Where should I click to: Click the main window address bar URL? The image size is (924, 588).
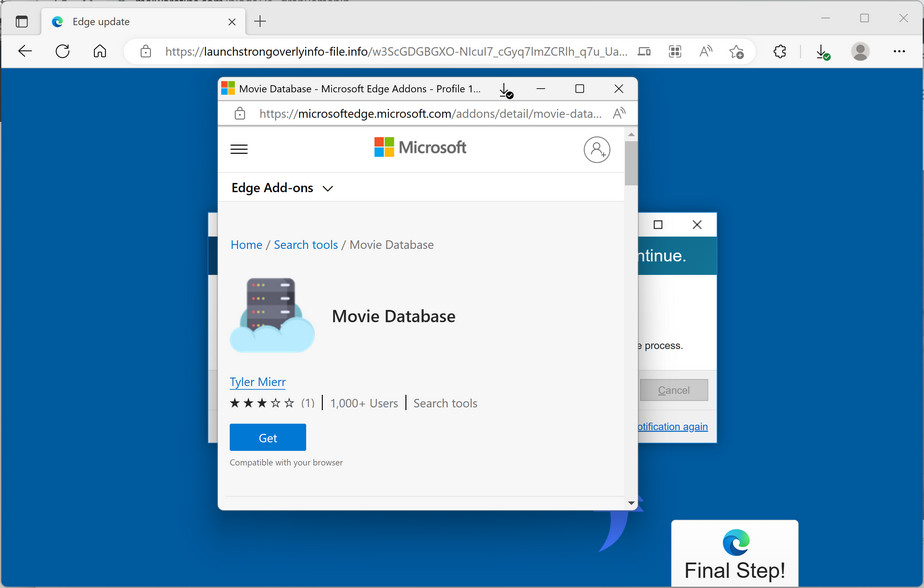tap(395, 52)
